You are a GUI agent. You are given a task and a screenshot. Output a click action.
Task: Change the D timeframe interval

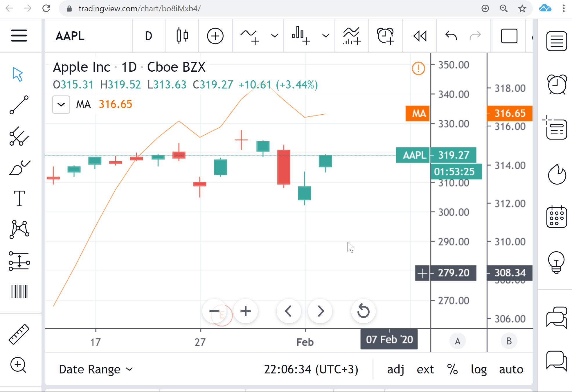[148, 36]
